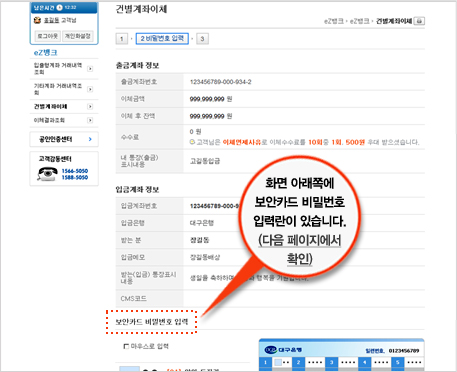The image size is (457, 372).
Task: Click security card cell number 2
Action: tap(298, 363)
